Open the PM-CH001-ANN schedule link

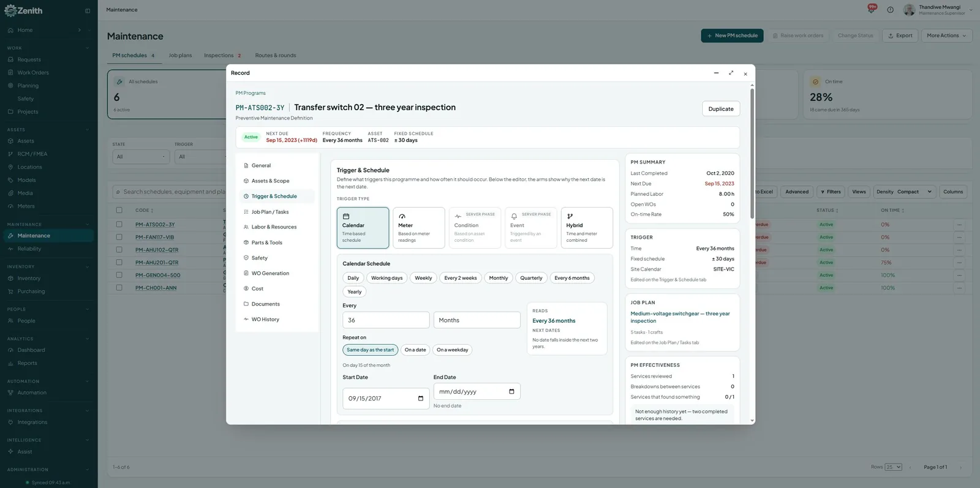click(156, 288)
